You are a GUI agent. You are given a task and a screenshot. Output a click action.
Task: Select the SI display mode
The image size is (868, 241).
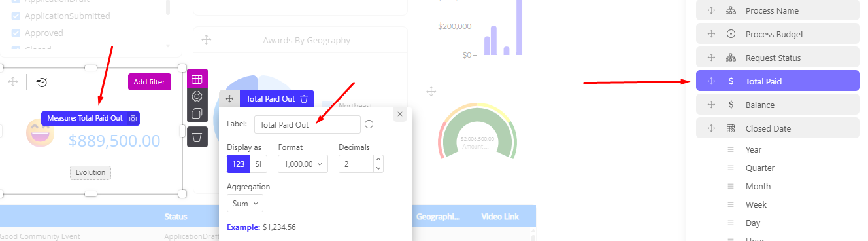(258, 164)
